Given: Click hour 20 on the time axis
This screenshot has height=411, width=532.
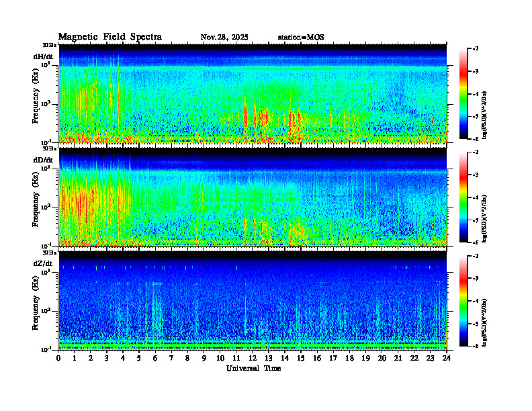Looking at the screenshot, I should [382, 358].
